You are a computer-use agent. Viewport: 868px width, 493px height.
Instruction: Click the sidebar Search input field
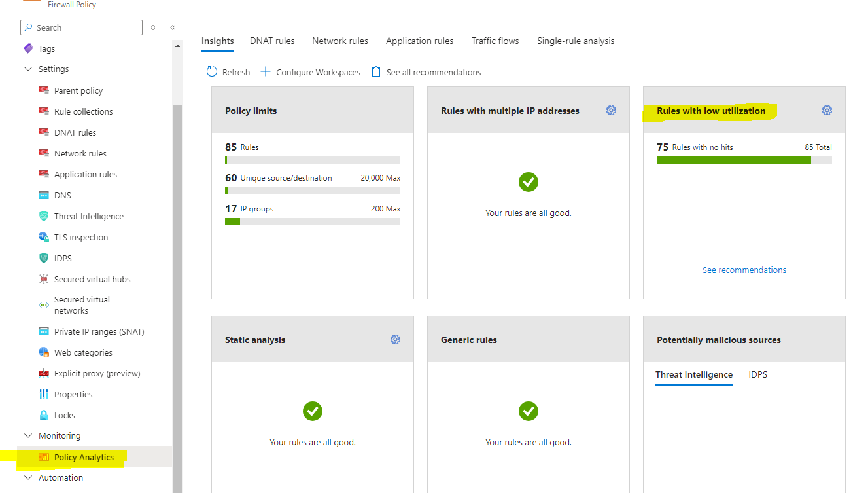(81, 27)
